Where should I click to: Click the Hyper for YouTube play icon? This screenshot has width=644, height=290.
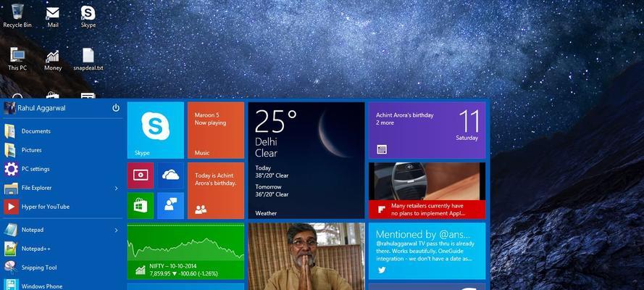click(x=11, y=207)
